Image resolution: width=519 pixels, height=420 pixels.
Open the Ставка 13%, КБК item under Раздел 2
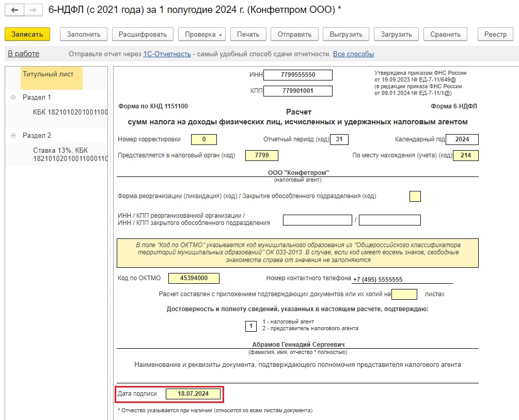(70, 154)
